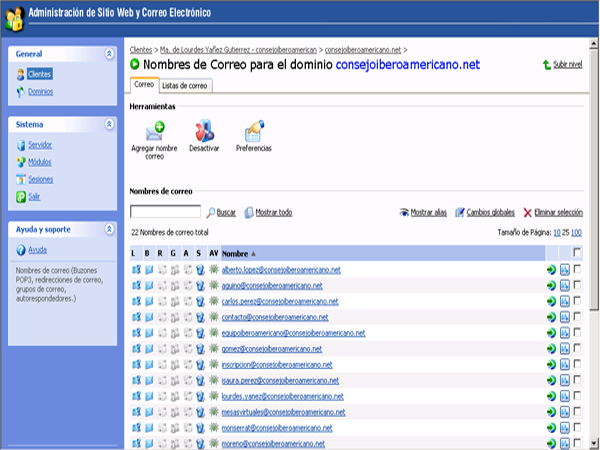Click the Buscar link
The width and height of the screenshot is (600, 450).
pyautogui.click(x=226, y=212)
